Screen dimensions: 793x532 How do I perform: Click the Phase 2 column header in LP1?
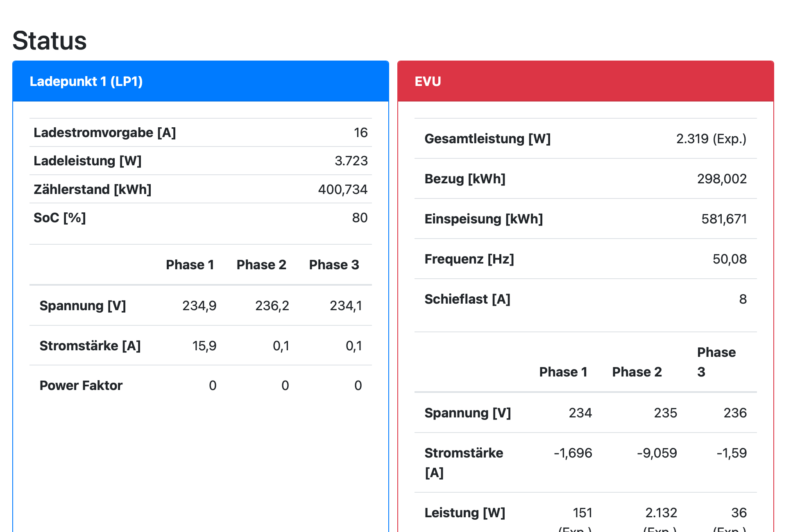click(261, 265)
